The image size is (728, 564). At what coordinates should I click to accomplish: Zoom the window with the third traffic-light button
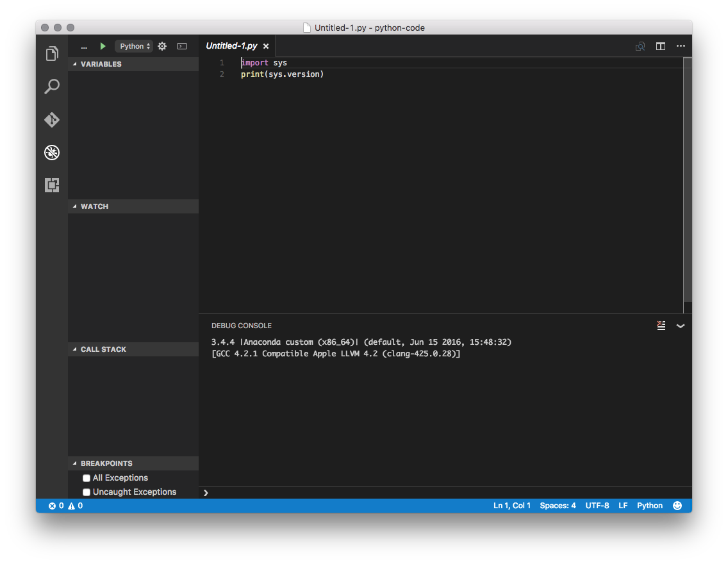coord(70,28)
